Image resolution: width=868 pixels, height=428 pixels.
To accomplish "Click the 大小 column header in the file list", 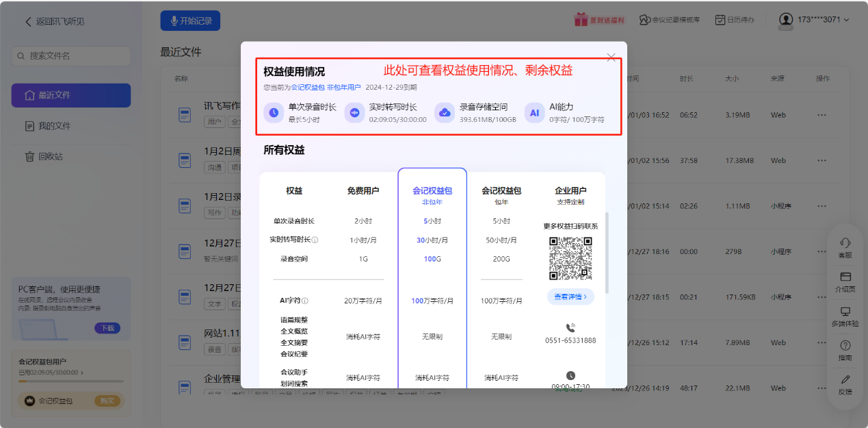I will (x=732, y=79).
